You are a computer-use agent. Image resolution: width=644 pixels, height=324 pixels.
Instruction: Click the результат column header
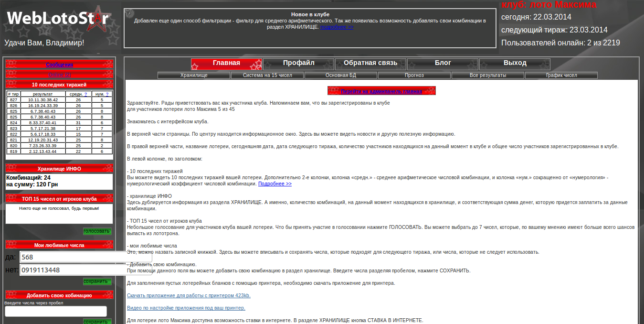coord(43,94)
